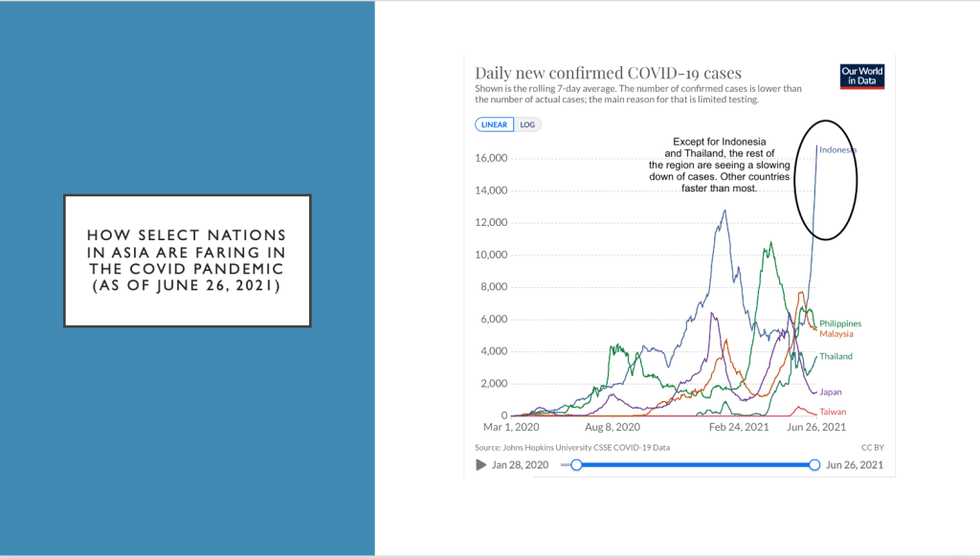Click the right timeline slider handle
The width and height of the screenshot is (980, 558).
[814, 464]
